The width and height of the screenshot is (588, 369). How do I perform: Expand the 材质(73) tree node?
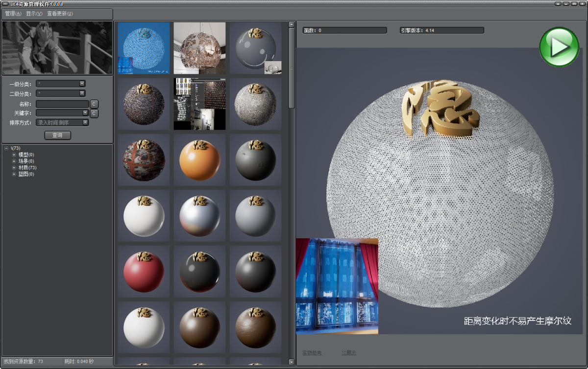[x=14, y=167]
